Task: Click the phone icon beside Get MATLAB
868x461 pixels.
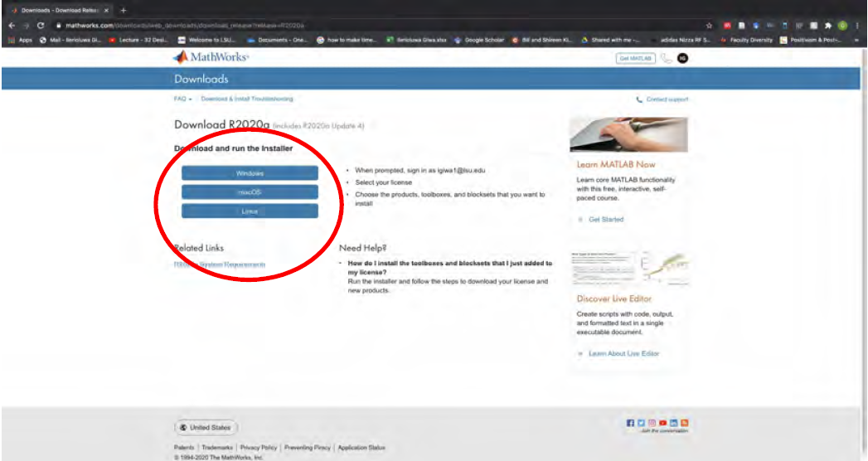Action: pyautogui.click(x=667, y=58)
